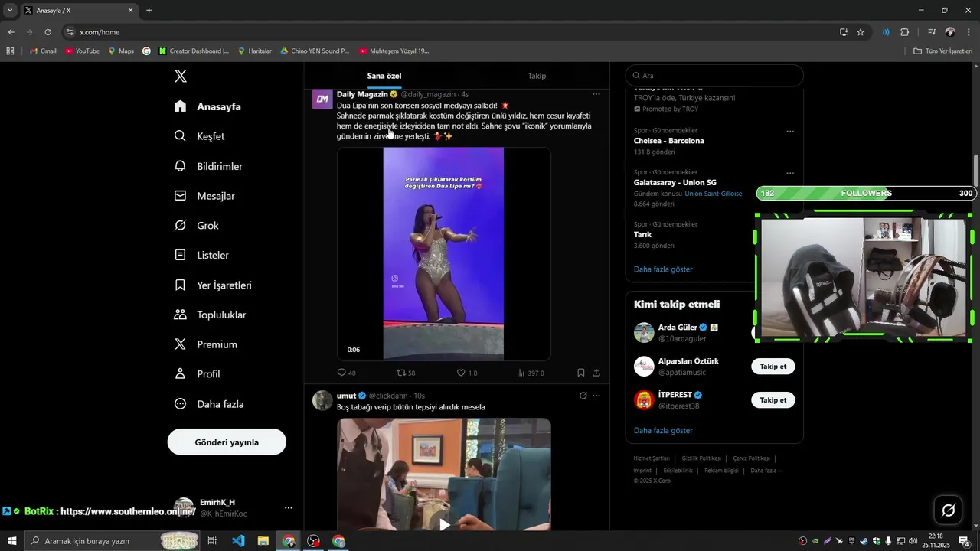Open Bildirimler notifications
Viewport: 980px width, 551px height.
pos(208,166)
